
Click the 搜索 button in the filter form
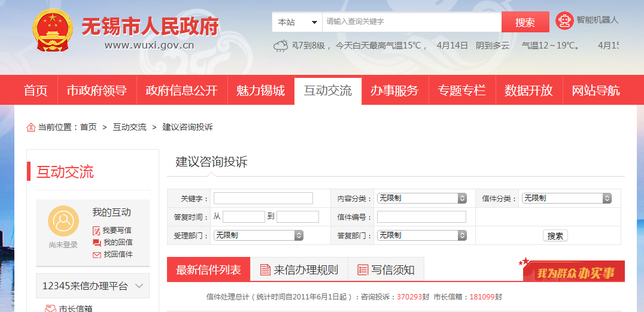(x=555, y=236)
